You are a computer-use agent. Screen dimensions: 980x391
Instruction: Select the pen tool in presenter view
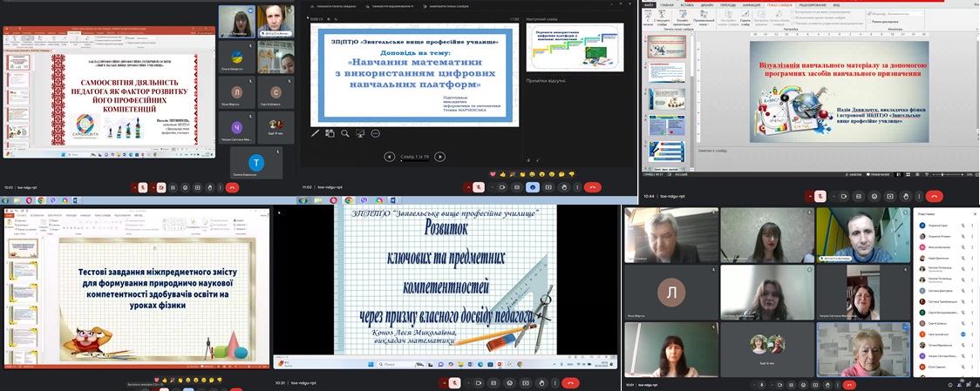coord(316,133)
